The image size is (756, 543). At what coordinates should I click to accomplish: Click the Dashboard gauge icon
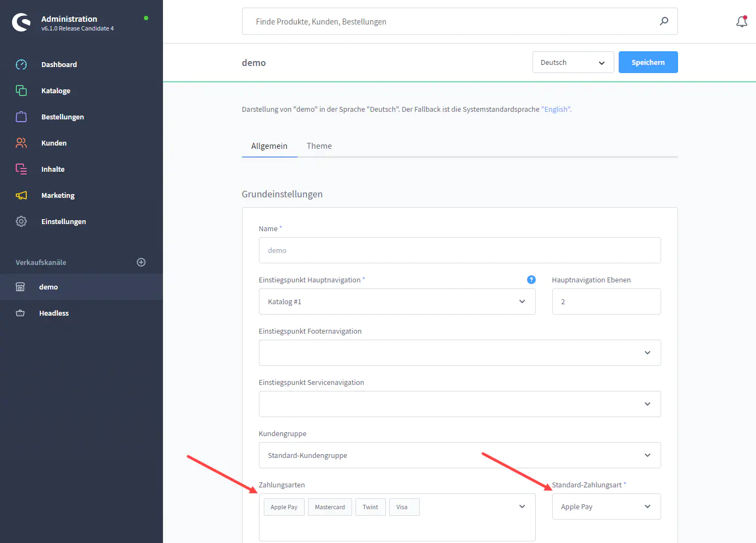(21, 64)
